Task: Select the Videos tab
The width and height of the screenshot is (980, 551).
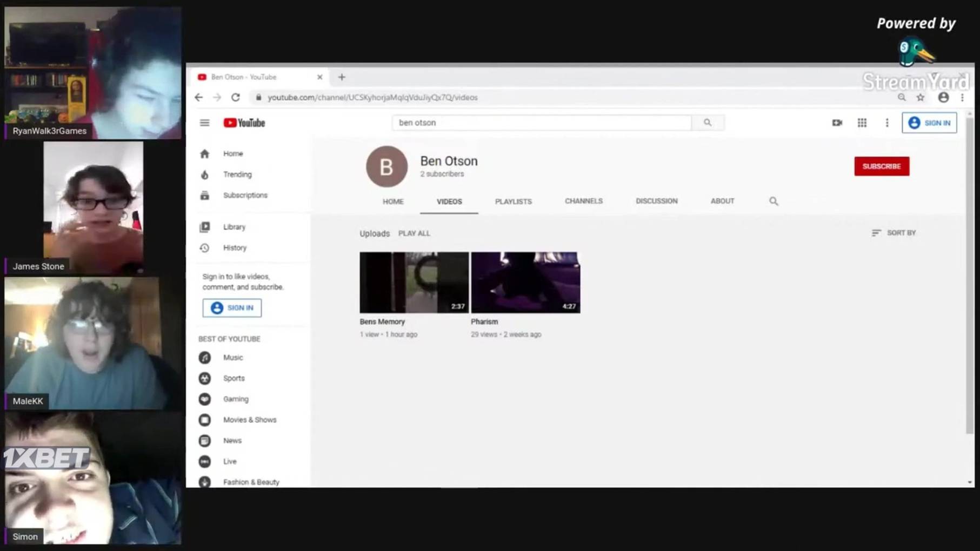Action: (x=449, y=201)
